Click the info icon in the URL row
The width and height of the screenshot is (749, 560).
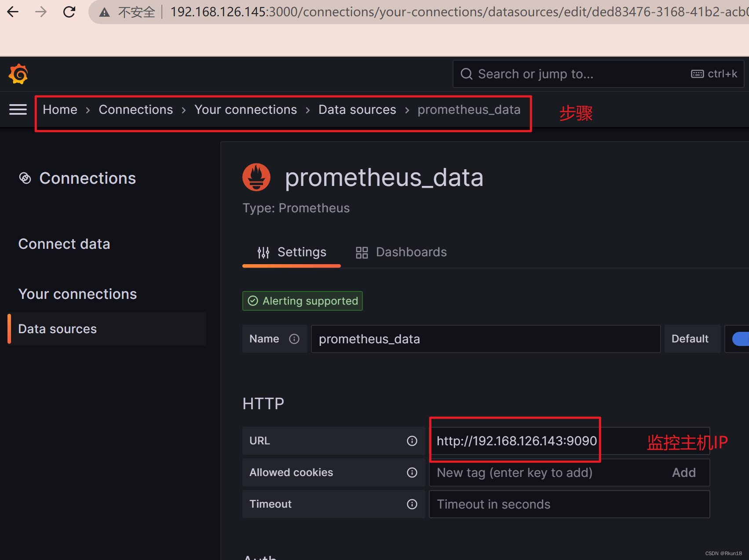click(x=412, y=441)
